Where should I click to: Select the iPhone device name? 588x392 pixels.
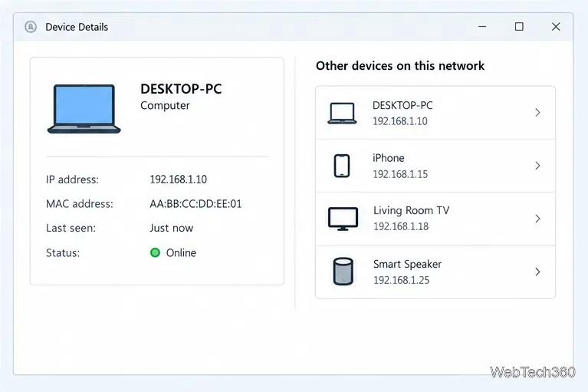click(x=389, y=158)
